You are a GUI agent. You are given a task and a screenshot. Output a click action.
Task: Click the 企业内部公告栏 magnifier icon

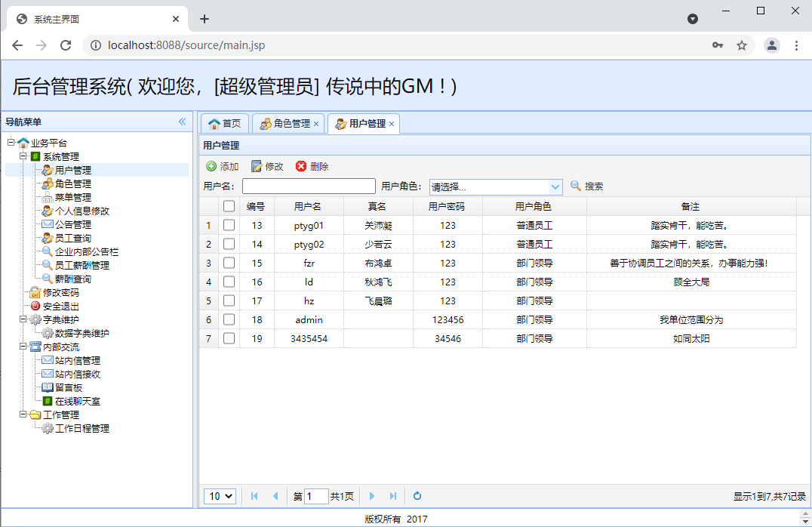tap(48, 252)
